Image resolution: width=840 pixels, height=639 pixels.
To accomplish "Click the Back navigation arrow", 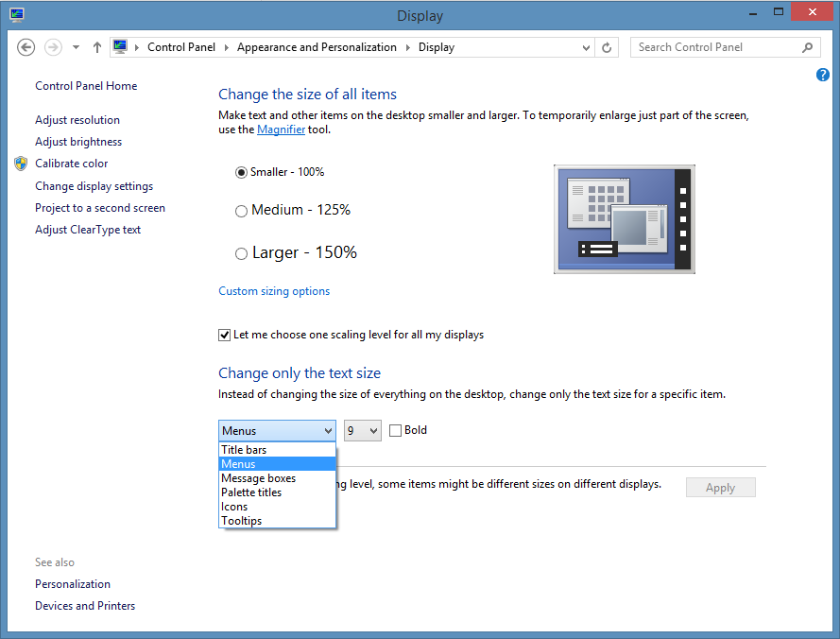I will coord(26,47).
